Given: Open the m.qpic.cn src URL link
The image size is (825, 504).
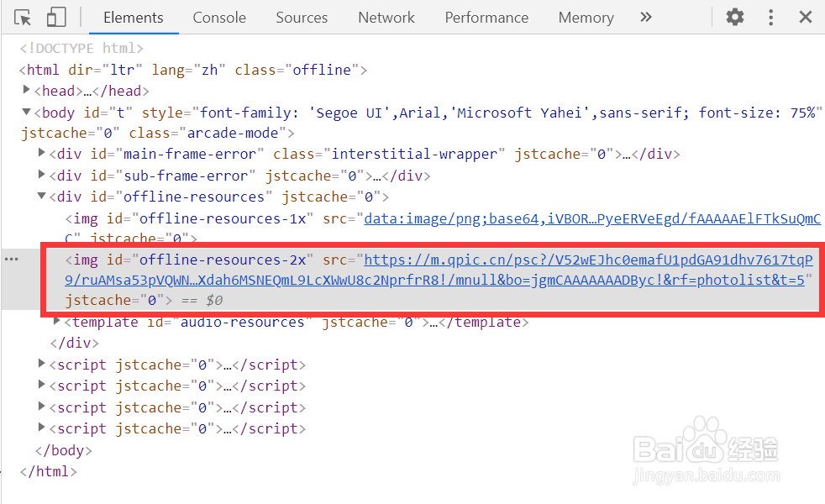Looking at the screenshot, I should click(439, 270).
